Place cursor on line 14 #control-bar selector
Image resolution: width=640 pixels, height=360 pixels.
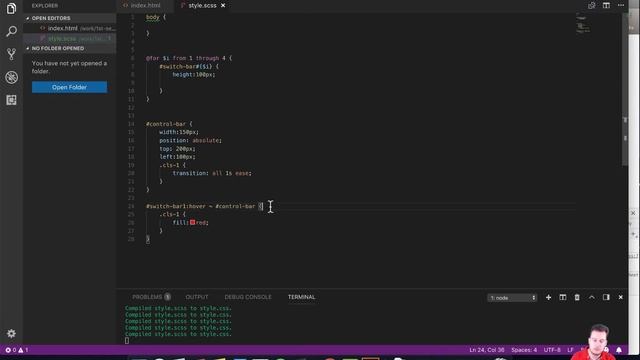[166, 124]
